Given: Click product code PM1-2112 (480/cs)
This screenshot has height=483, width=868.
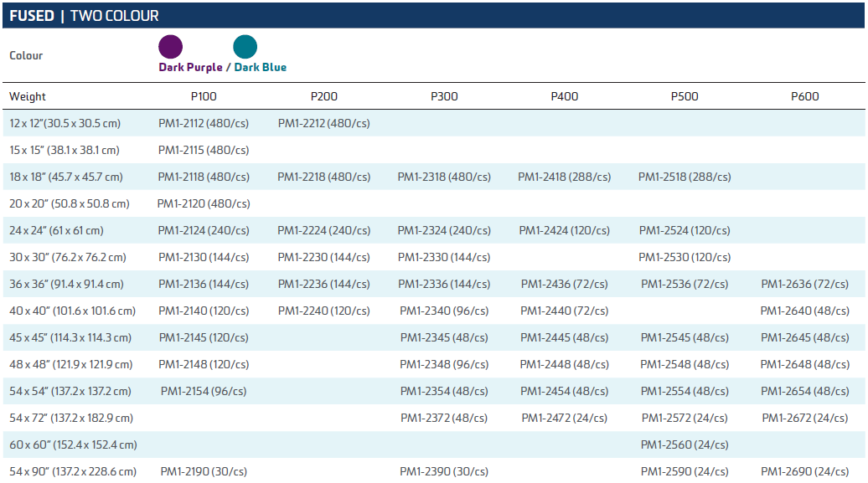Looking at the screenshot, I should click(204, 123).
